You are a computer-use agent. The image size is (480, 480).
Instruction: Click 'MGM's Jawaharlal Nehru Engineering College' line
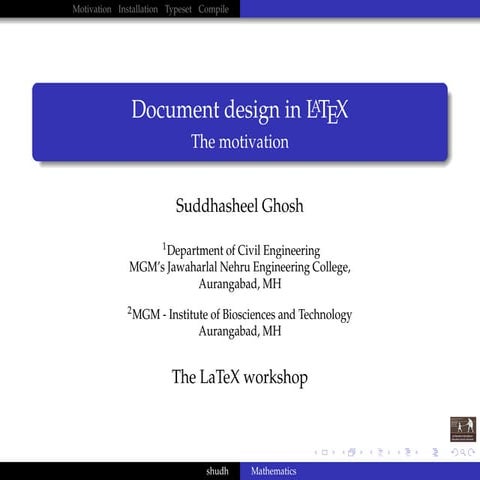pyautogui.click(x=240, y=267)
